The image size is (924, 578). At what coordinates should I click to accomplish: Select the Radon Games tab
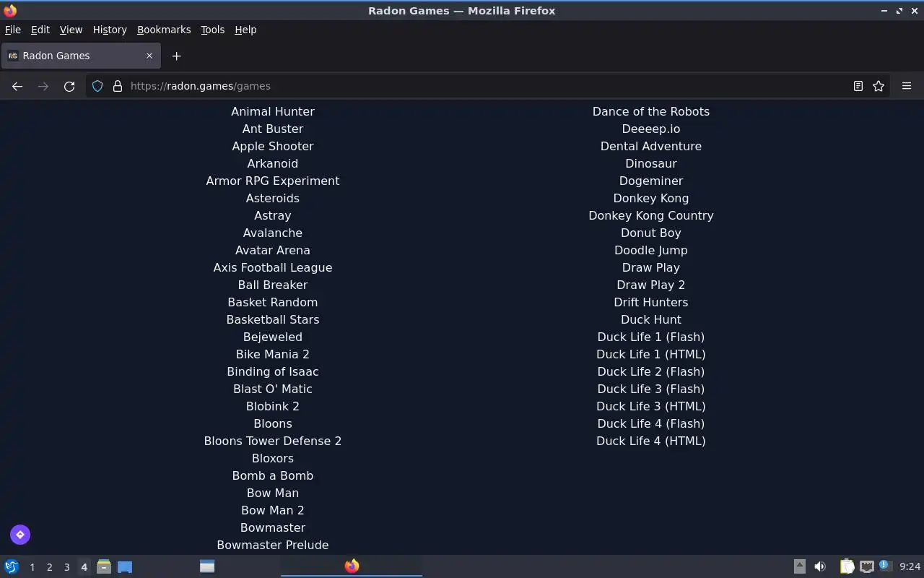point(81,56)
